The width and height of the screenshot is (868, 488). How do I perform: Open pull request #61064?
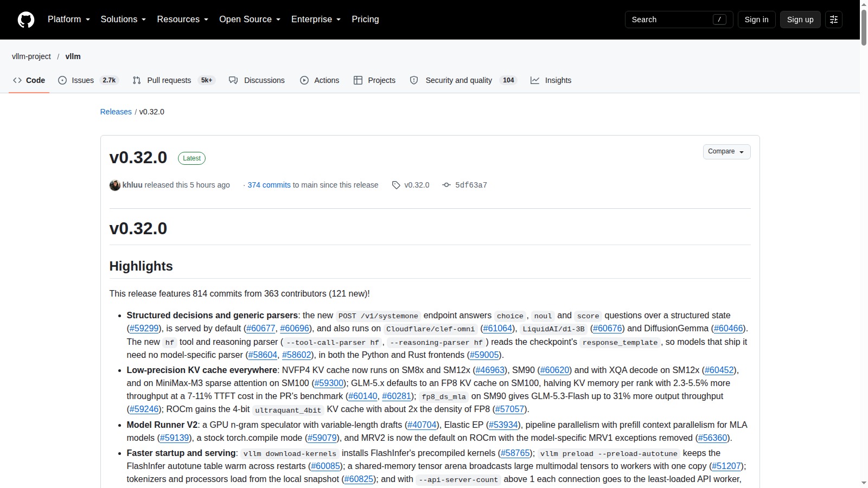(497, 329)
